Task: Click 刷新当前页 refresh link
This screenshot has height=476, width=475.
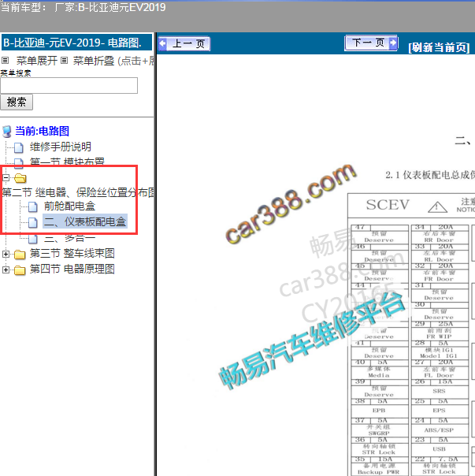Action: pos(439,47)
